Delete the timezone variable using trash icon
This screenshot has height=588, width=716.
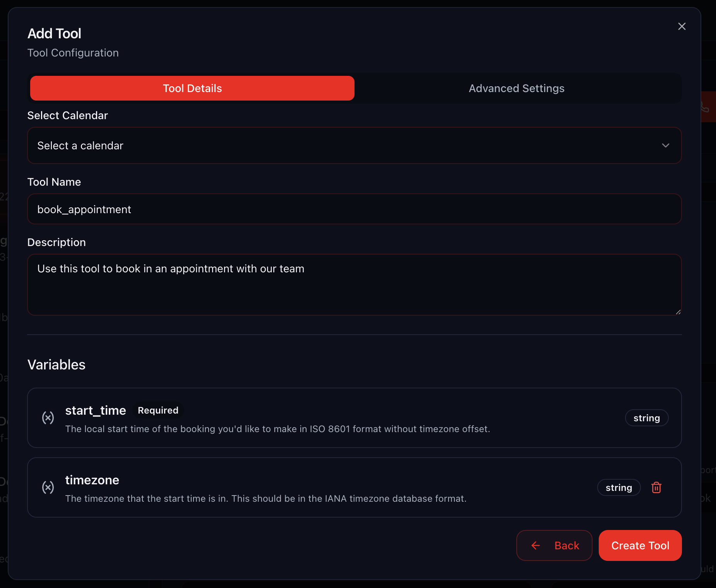pyautogui.click(x=656, y=487)
